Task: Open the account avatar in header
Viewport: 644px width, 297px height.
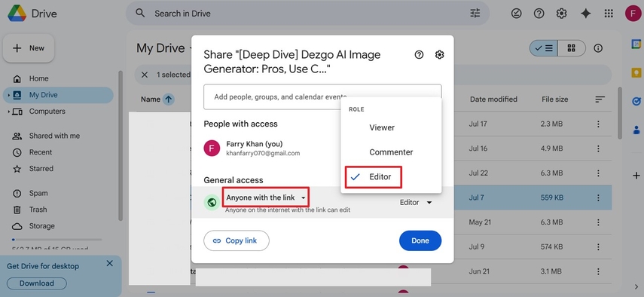Action: [633, 14]
